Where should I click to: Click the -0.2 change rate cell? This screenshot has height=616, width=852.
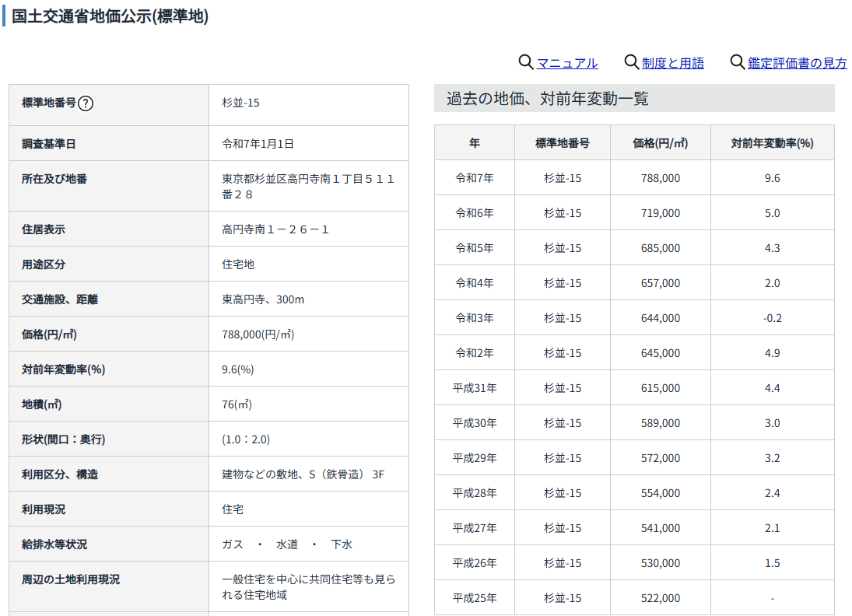(x=772, y=318)
